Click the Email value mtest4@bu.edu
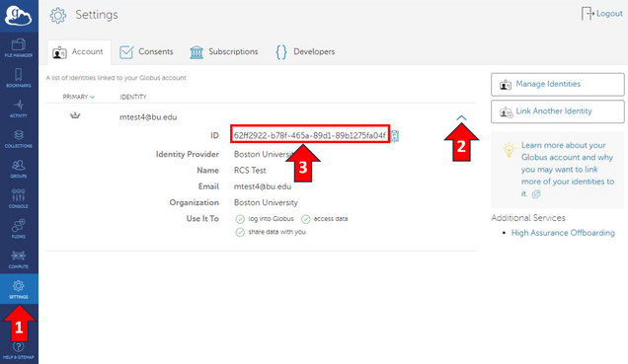 pyautogui.click(x=263, y=186)
